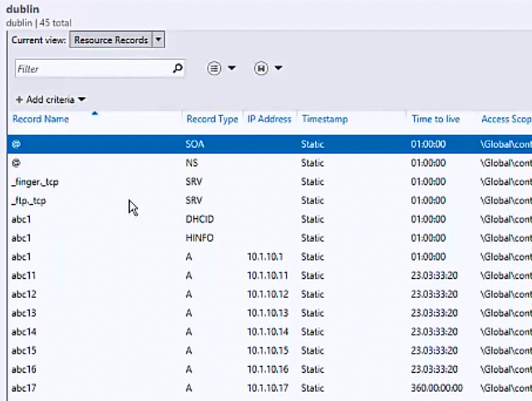Viewport: 532px width, 401px height.
Task: Click the 360.00:00:00 time to live value
Action: [x=436, y=388]
